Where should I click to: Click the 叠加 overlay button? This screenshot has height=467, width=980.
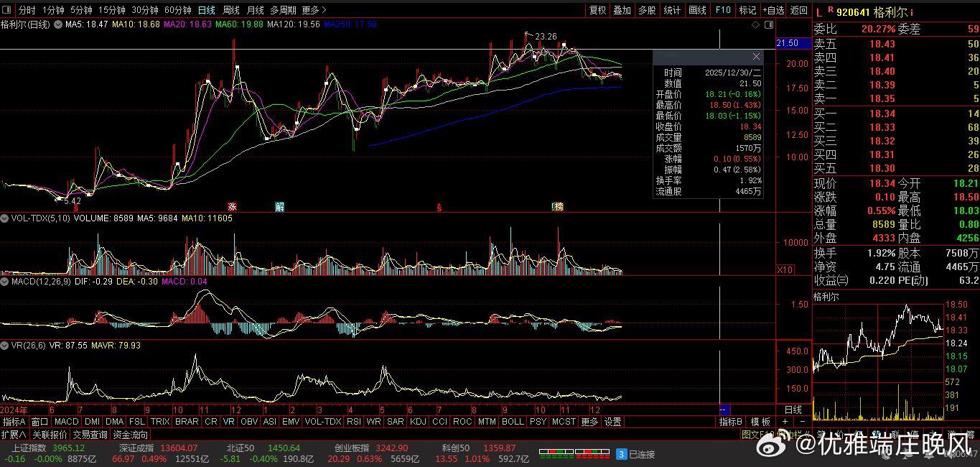(x=622, y=10)
